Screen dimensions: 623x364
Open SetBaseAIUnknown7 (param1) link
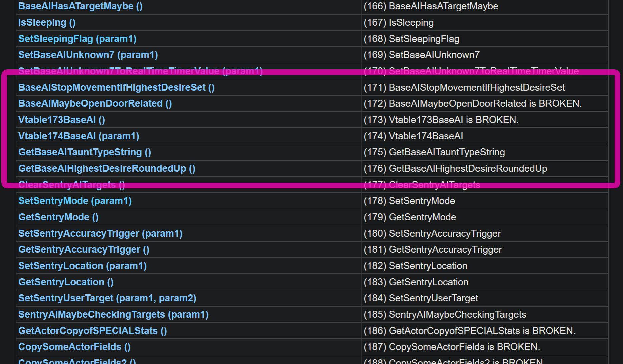[88, 55]
